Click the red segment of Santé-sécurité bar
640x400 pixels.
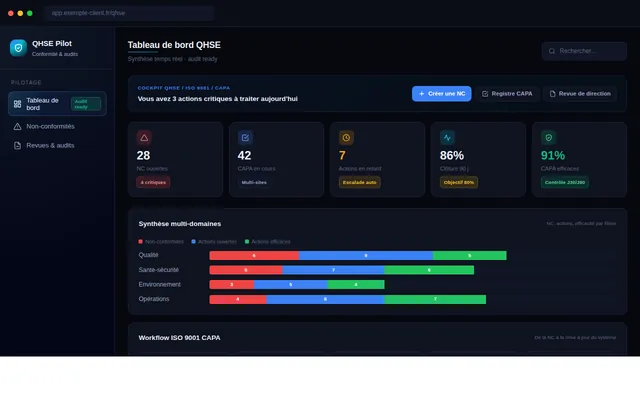pos(246,270)
